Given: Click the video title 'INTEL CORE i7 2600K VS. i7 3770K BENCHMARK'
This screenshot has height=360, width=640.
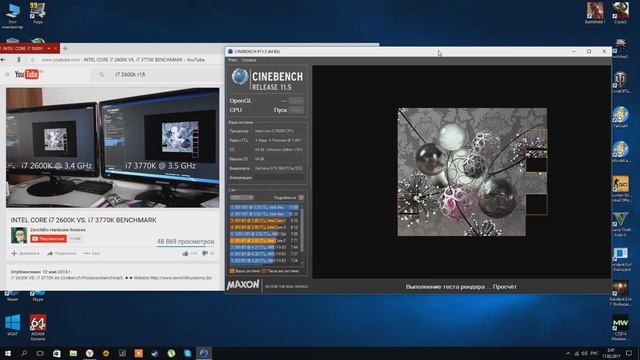Looking at the screenshot, I should 84,220.
